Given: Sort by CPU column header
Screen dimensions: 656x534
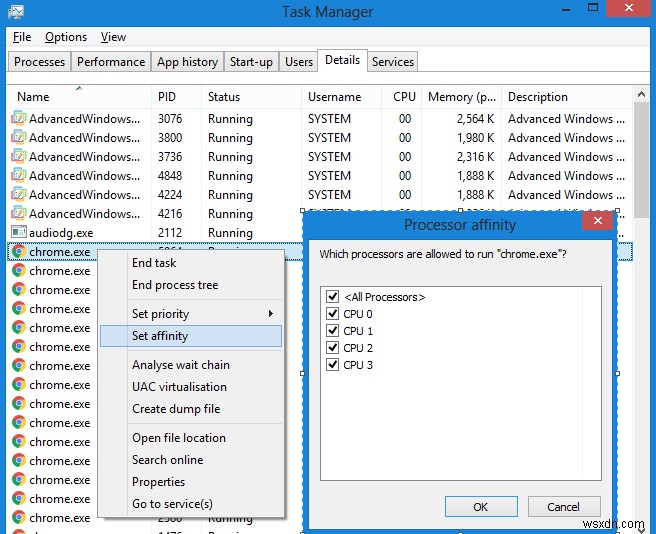Looking at the screenshot, I should [x=401, y=97].
